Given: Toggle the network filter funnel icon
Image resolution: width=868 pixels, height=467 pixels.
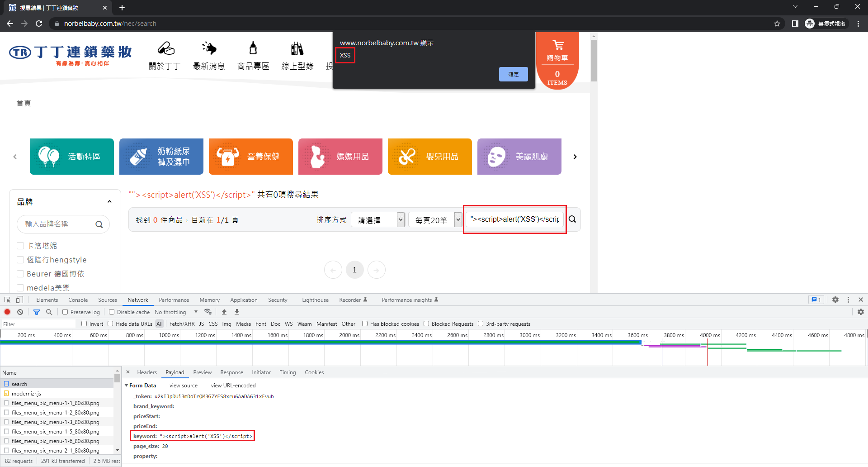Looking at the screenshot, I should click(37, 312).
